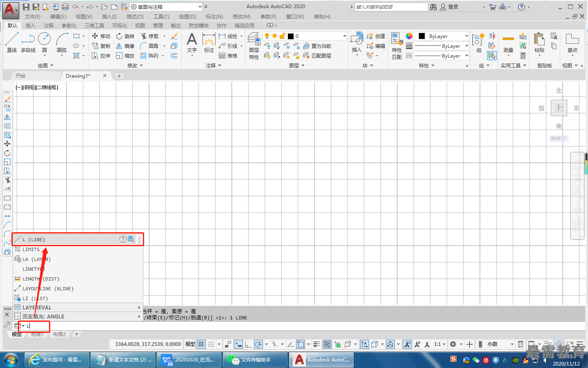Select LINETYPE from command suggestions
This screenshot has height=368, width=588.
(78, 269)
